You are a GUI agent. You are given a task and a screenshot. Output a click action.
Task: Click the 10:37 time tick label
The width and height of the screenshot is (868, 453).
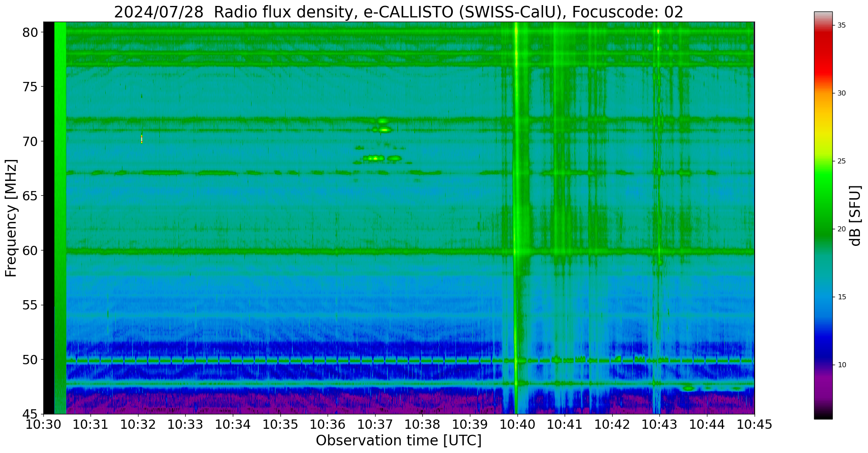(375, 425)
